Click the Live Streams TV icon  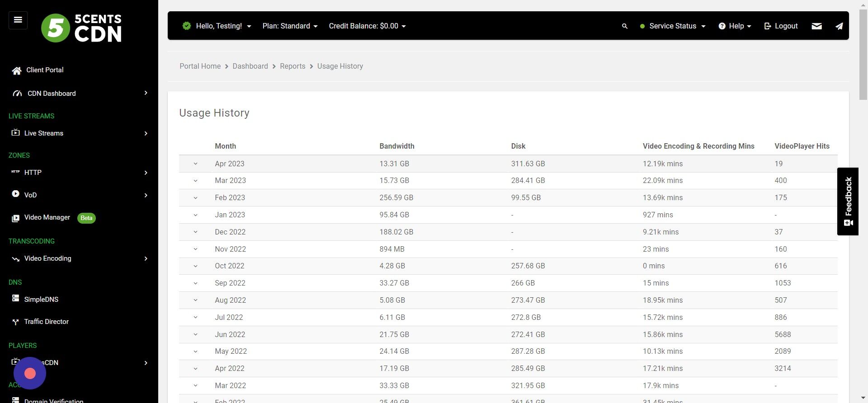15,132
